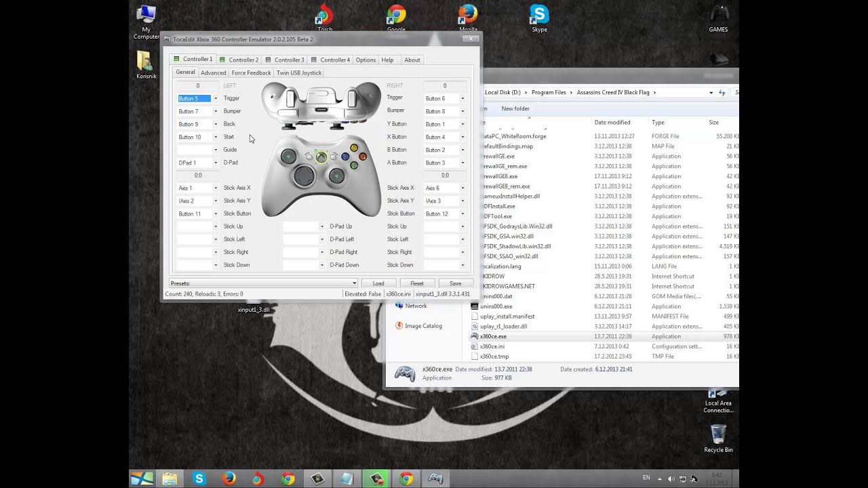Click the Save button
The image size is (868, 488).
[x=456, y=283]
